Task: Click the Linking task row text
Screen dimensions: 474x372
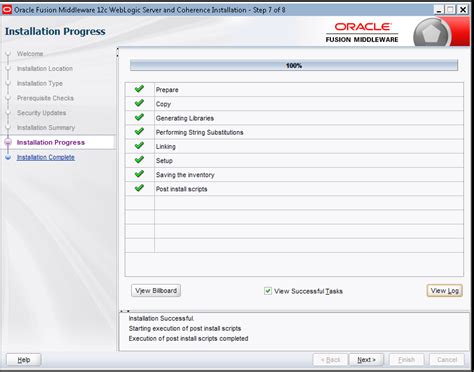Action: [165, 146]
